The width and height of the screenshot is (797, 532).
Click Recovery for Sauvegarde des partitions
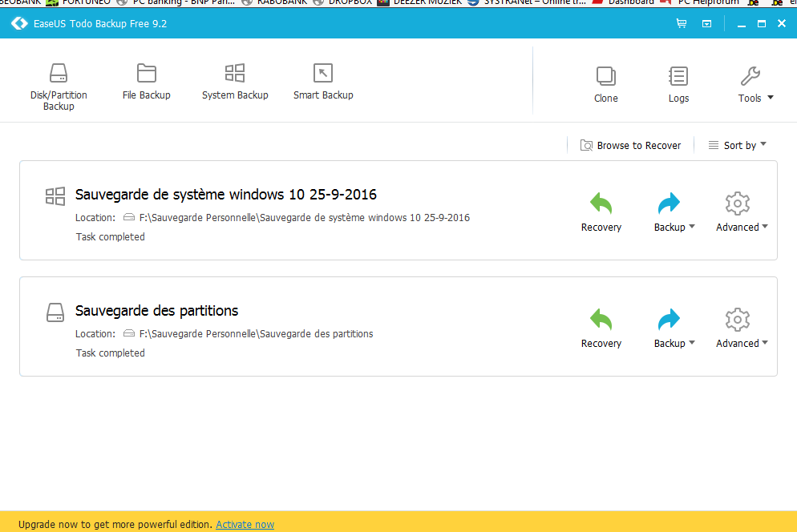coord(601,328)
